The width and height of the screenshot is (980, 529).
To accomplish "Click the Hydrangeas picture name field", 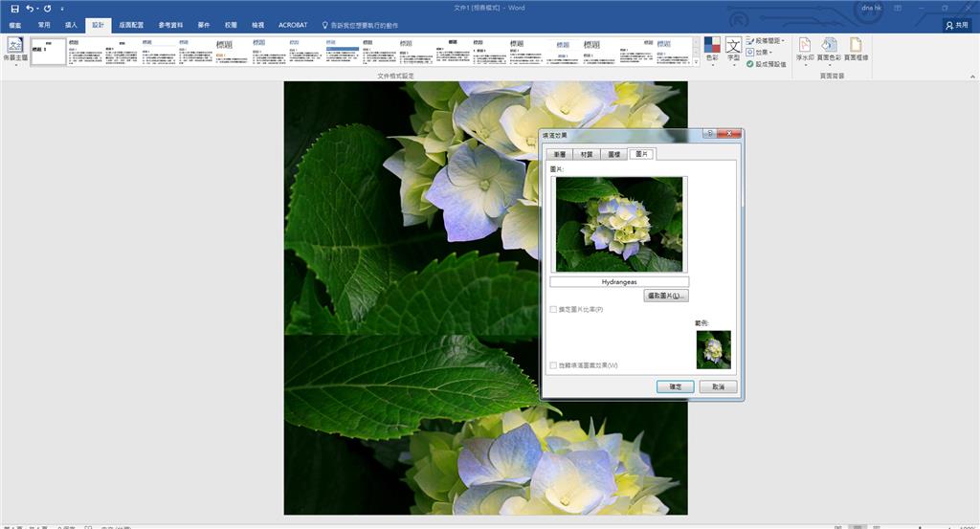I will [x=619, y=282].
